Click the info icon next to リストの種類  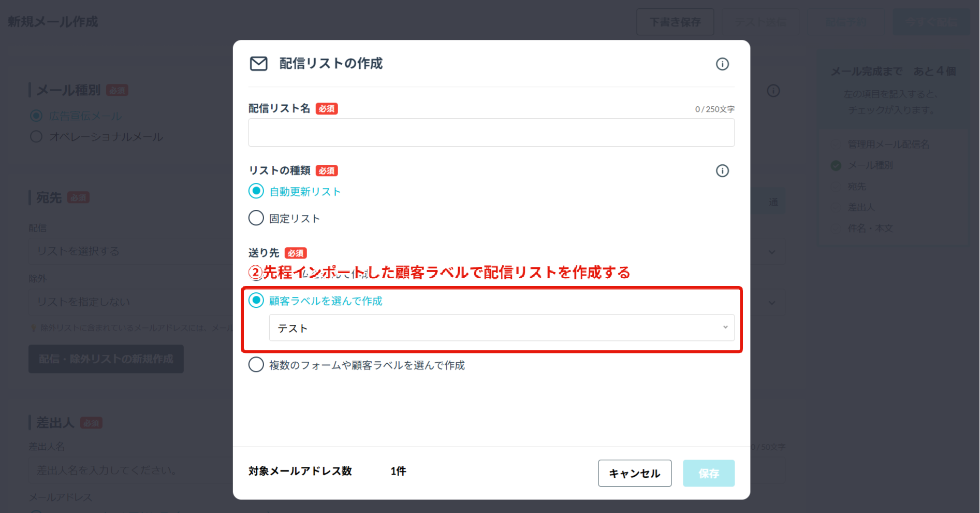722,170
